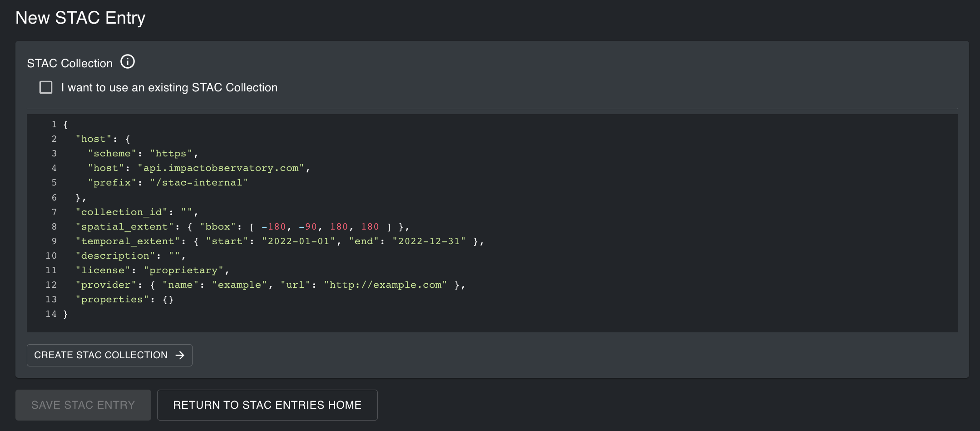980x431 pixels.
Task: Click the start date "2022-01-01" value
Action: point(298,241)
